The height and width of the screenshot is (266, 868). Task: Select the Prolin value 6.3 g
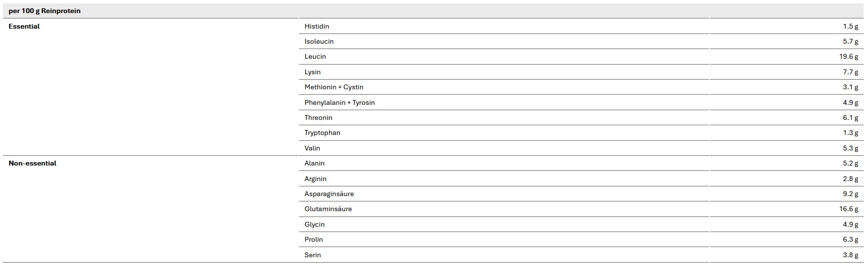(x=850, y=239)
